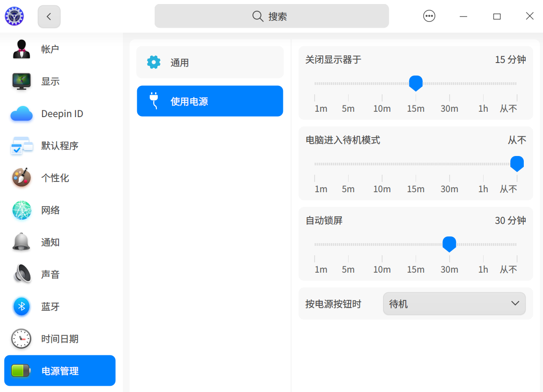Viewport: 543px width, 392px height.
Task: Click the dropdown chevron arrow beside 待机
Action: [x=515, y=303]
